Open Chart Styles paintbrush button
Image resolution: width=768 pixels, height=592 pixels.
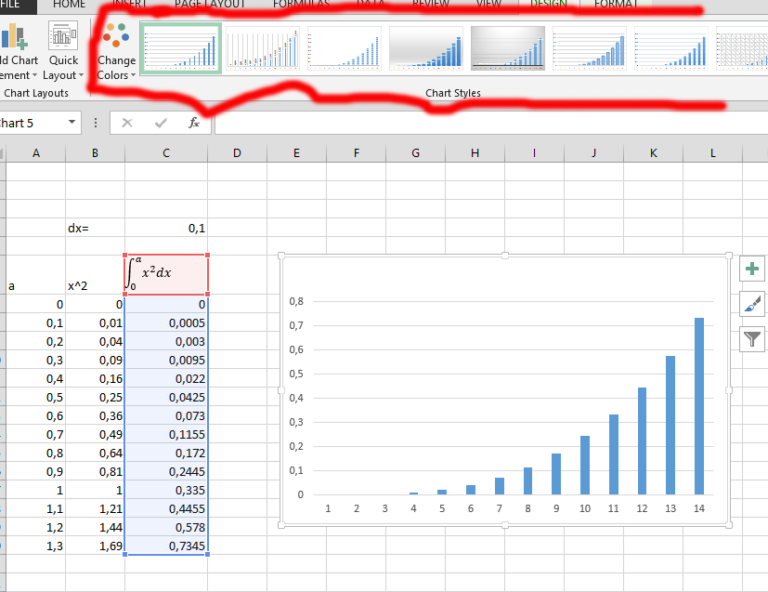(x=751, y=304)
